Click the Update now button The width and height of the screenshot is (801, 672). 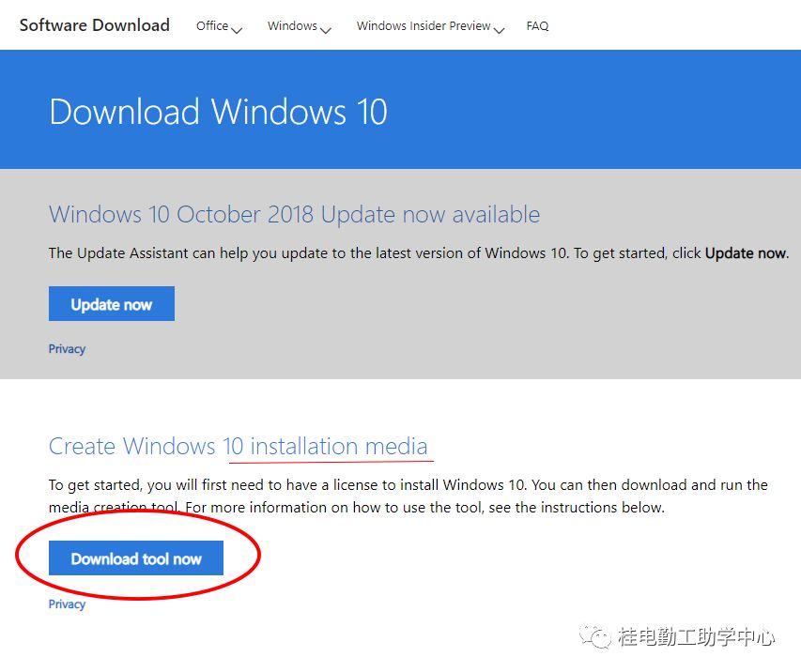(112, 304)
